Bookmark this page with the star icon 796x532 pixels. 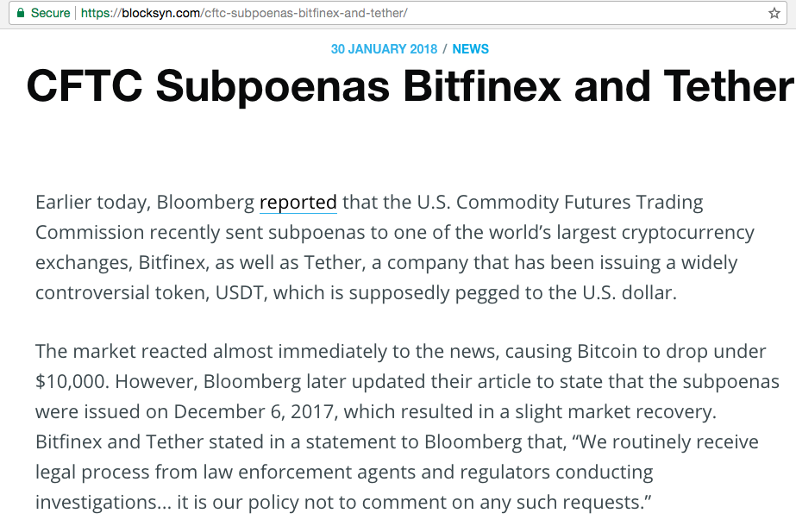(x=774, y=14)
